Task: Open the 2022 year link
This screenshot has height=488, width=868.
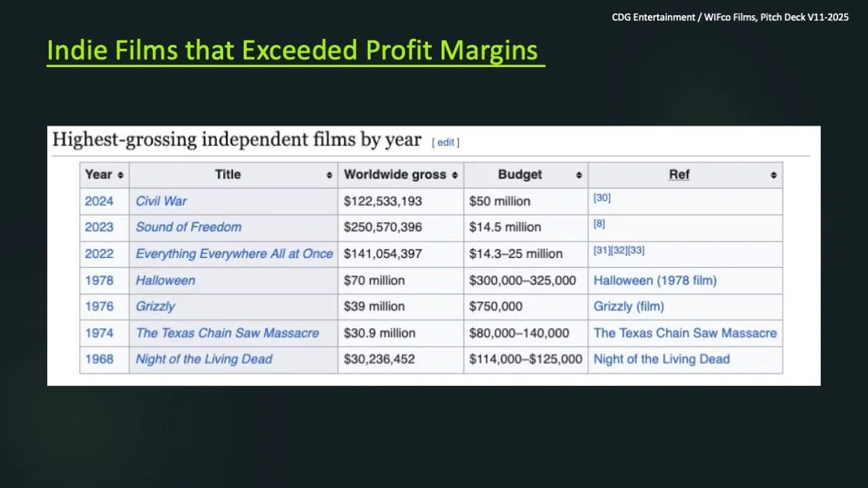Action: (99, 254)
